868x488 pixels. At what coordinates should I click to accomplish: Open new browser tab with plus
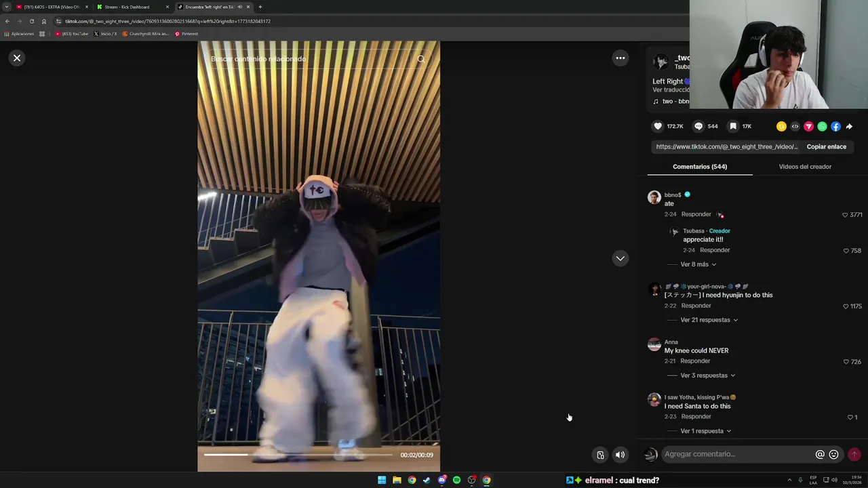(260, 7)
